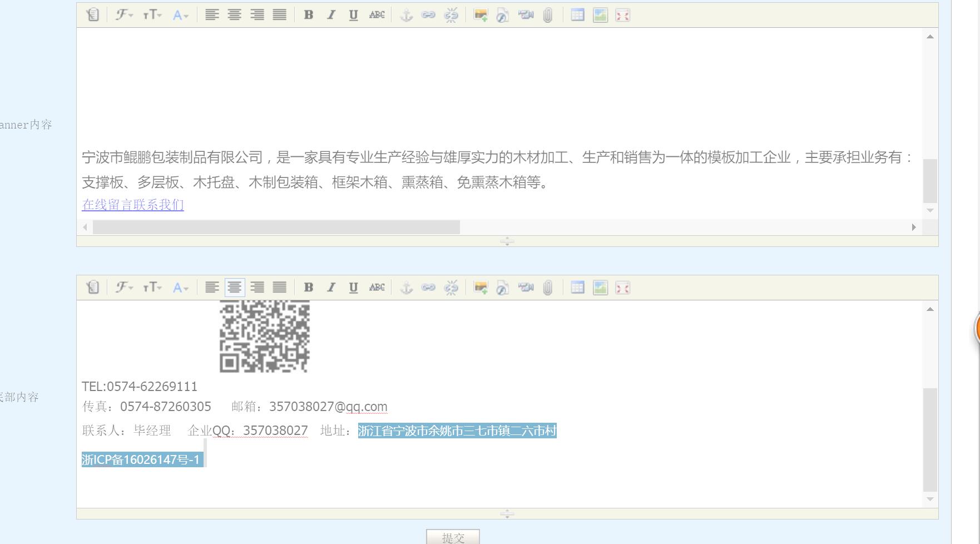
Task: Insert table via upper editor toolbar
Action: pyautogui.click(x=578, y=15)
